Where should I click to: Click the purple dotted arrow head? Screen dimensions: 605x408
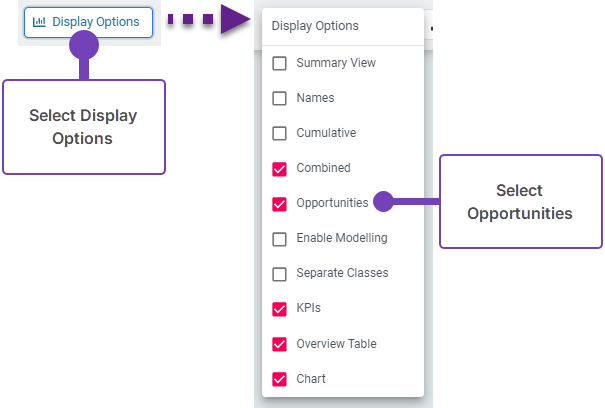[235, 19]
